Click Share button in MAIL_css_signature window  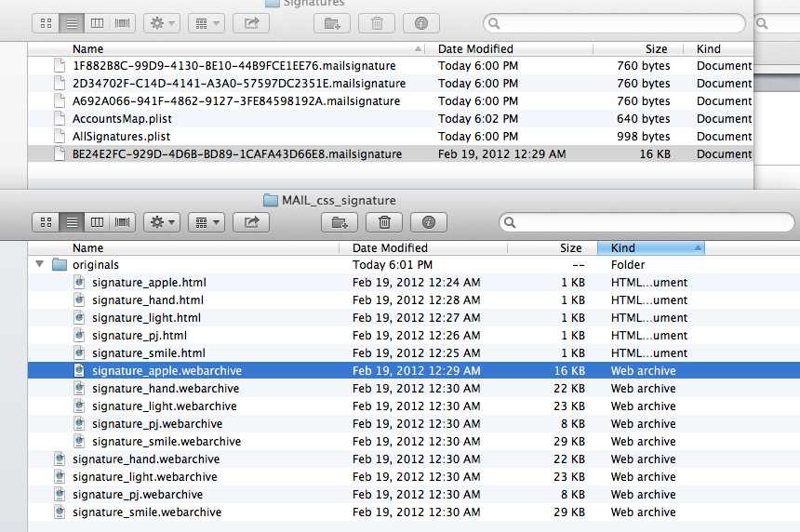[x=251, y=222]
